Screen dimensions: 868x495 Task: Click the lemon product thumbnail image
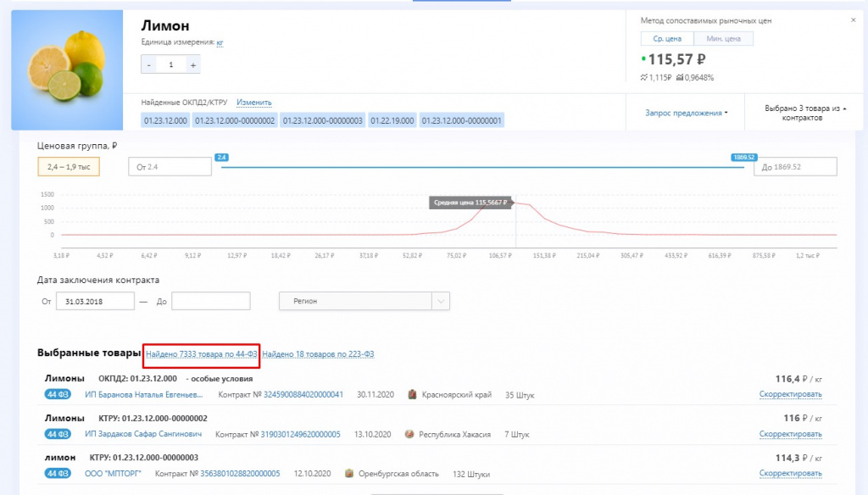pyautogui.click(x=67, y=70)
